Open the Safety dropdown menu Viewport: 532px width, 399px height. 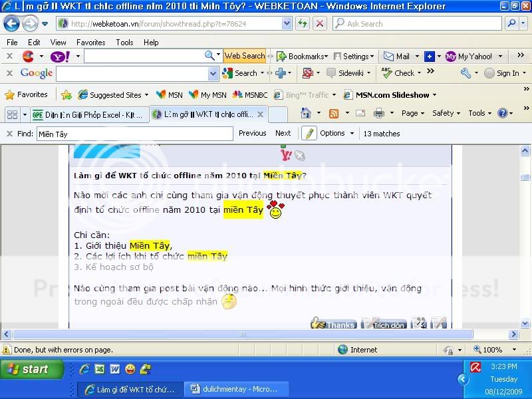pyautogui.click(x=444, y=113)
